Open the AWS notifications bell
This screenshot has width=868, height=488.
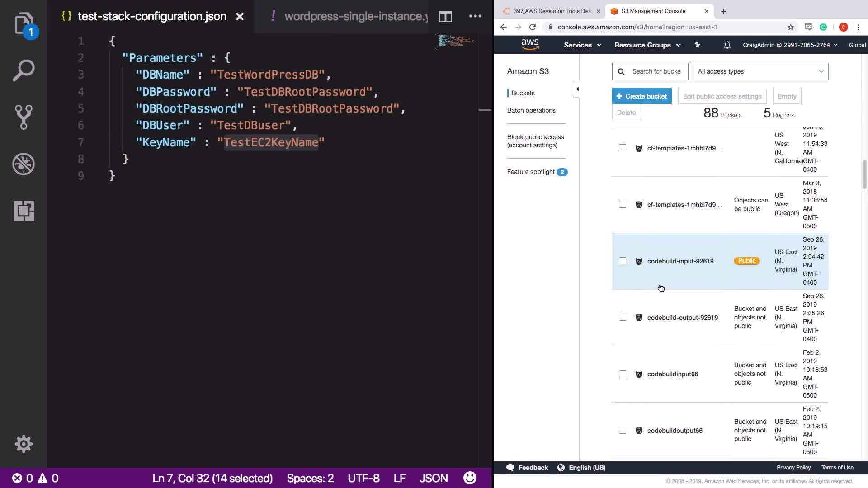[x=727, y=45]
